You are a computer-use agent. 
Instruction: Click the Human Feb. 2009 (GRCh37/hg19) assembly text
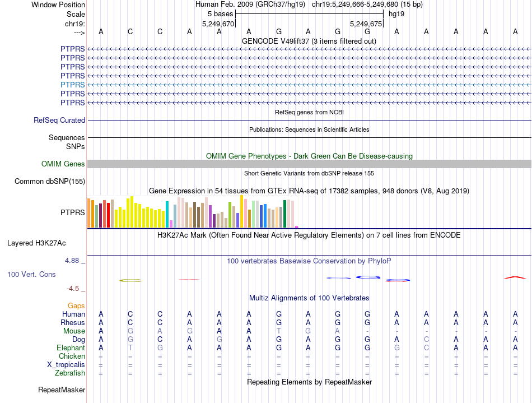250,4
